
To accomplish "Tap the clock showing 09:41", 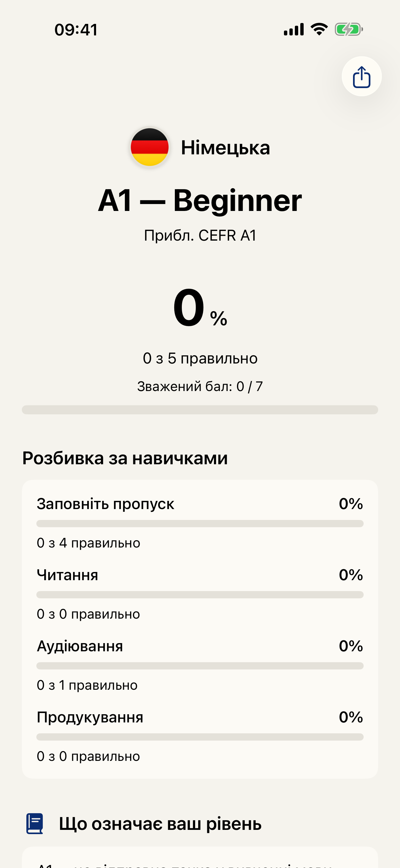I will (75, 30).
